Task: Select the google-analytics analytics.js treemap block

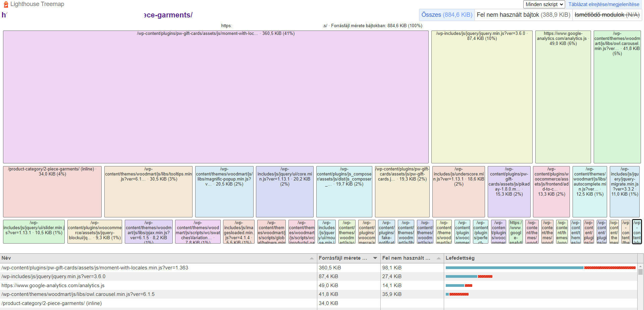Action: pyautogui.click(x=563, y=97)
